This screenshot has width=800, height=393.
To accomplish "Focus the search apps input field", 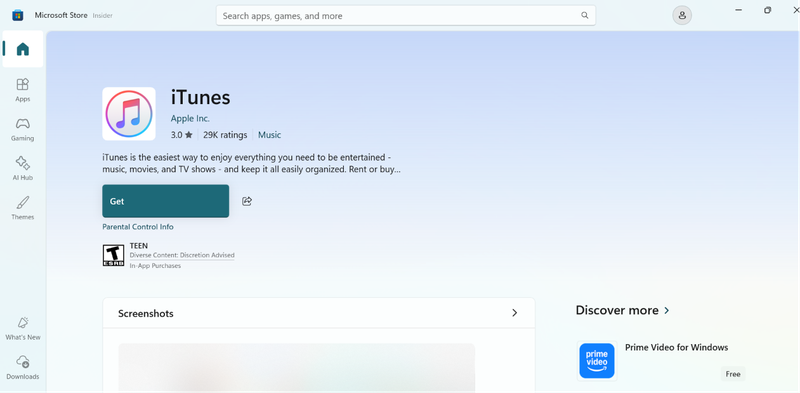I will pyautogui.click(x=406, y=15).
